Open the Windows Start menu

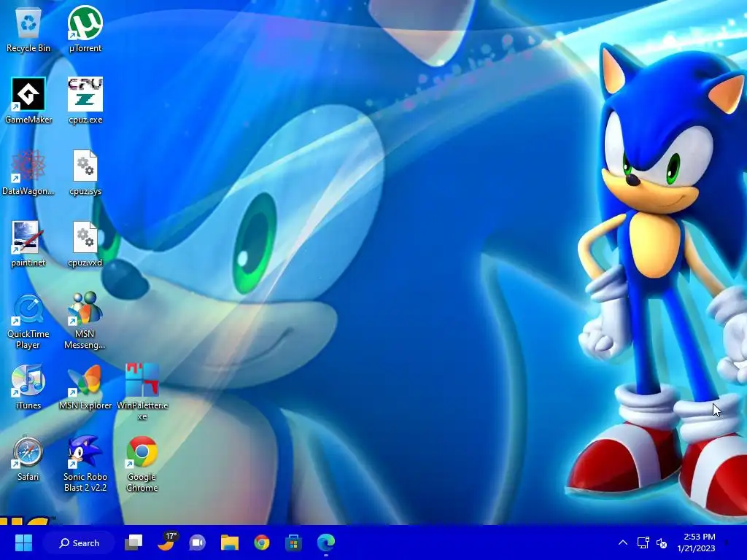click(23, 542)
